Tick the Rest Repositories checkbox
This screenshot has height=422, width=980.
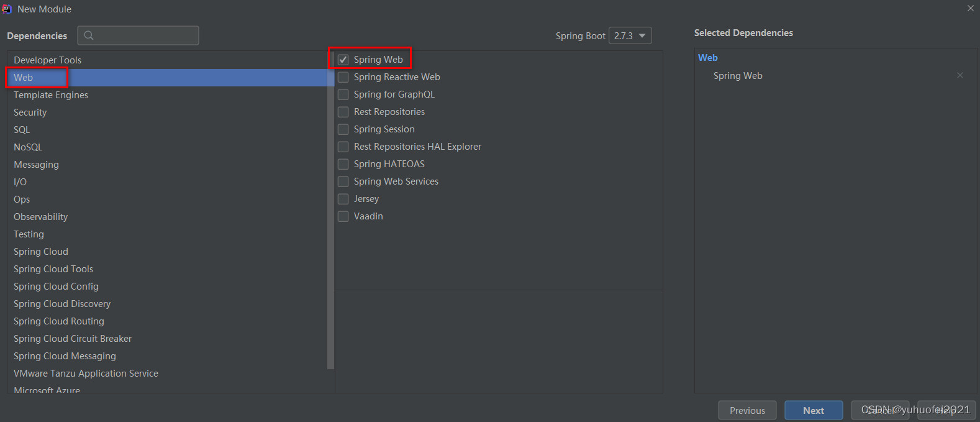click(x=343, y=112)
